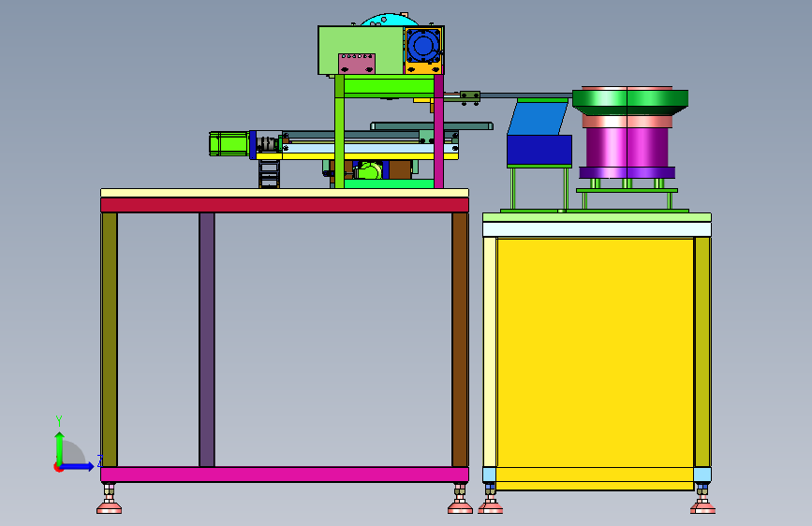Select the dark blue hopper box
The image size is (812, 526).
tap(539, 151)
